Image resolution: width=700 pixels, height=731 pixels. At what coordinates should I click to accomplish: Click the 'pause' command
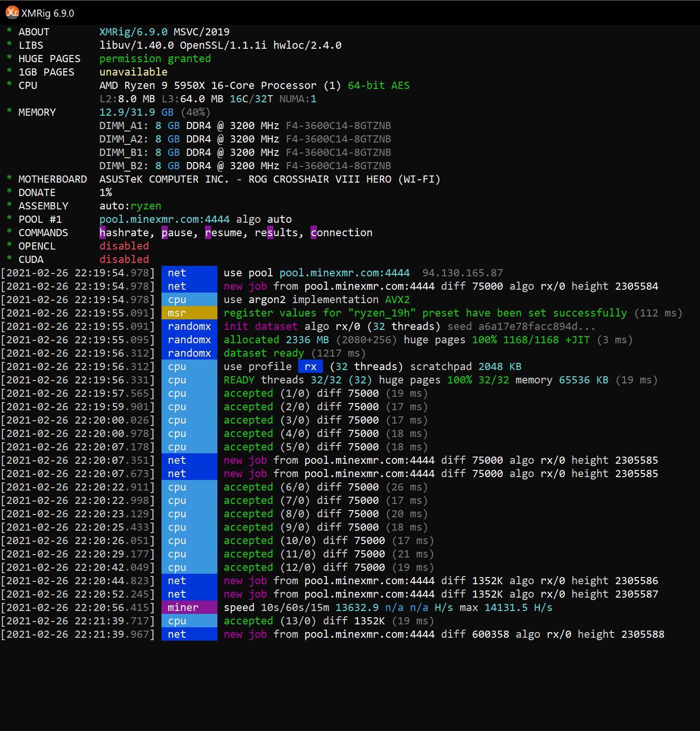(x=177, y=232)
